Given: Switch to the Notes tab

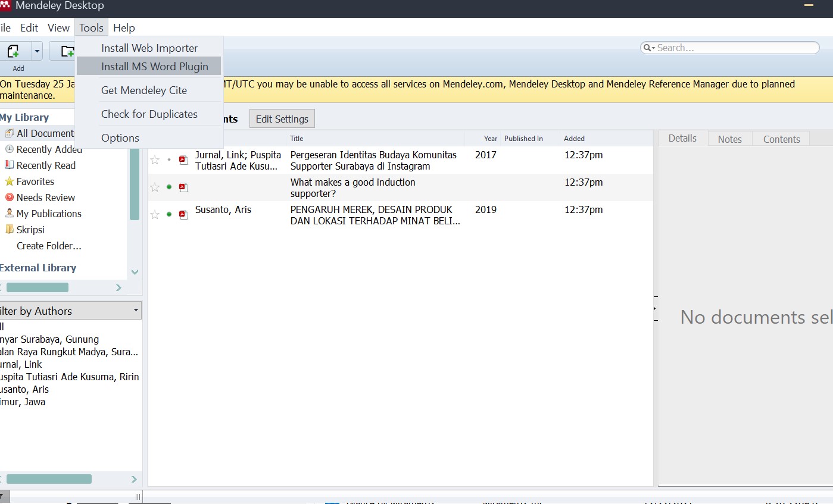Looking at the screenshot, I should tap(729, 139).
